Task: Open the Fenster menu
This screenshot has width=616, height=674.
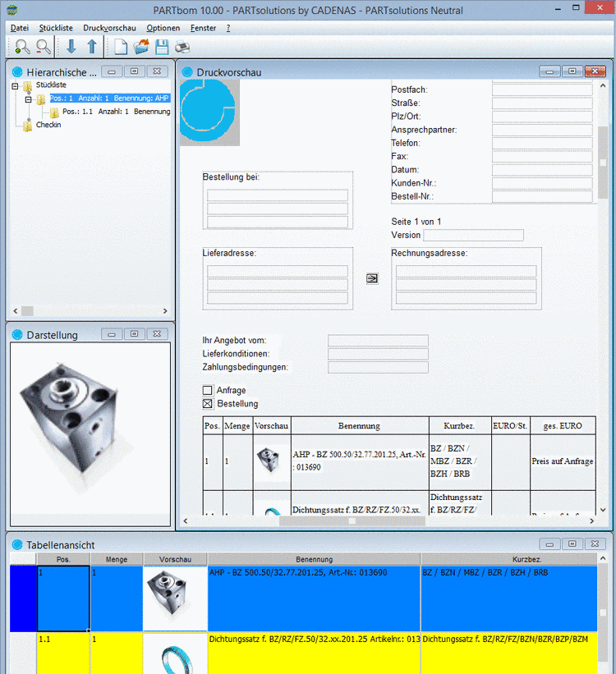Action: tap(203, 28)
